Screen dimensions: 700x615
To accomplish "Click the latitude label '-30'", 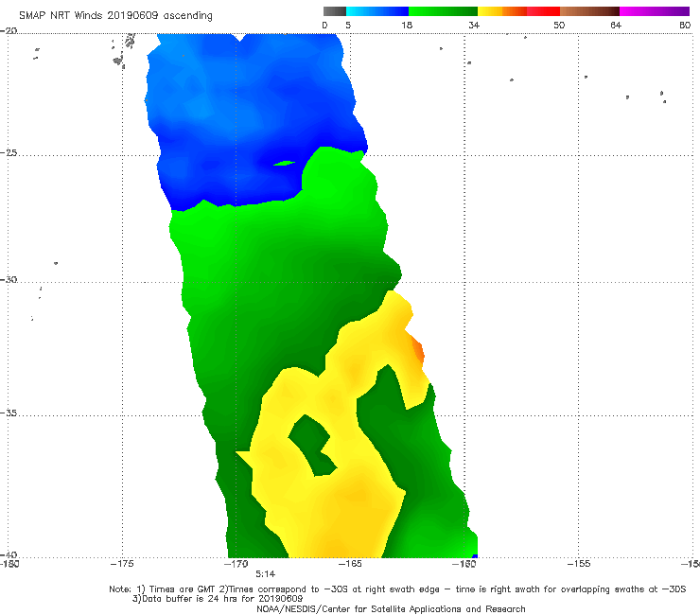I will tap(9, 279).
